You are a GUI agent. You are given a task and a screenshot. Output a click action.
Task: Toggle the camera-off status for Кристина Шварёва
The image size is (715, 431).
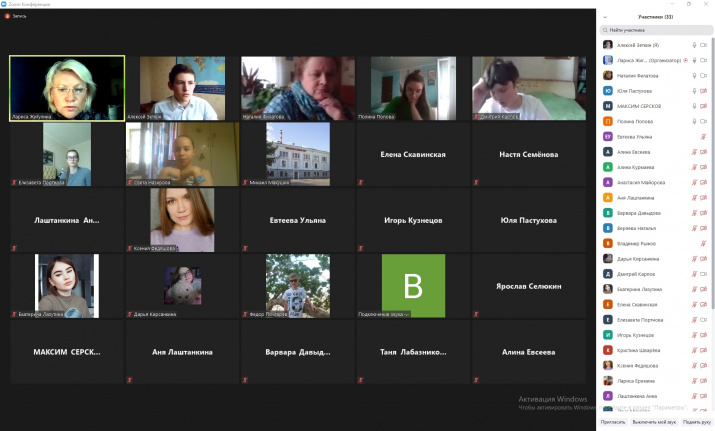coord(704,350)
